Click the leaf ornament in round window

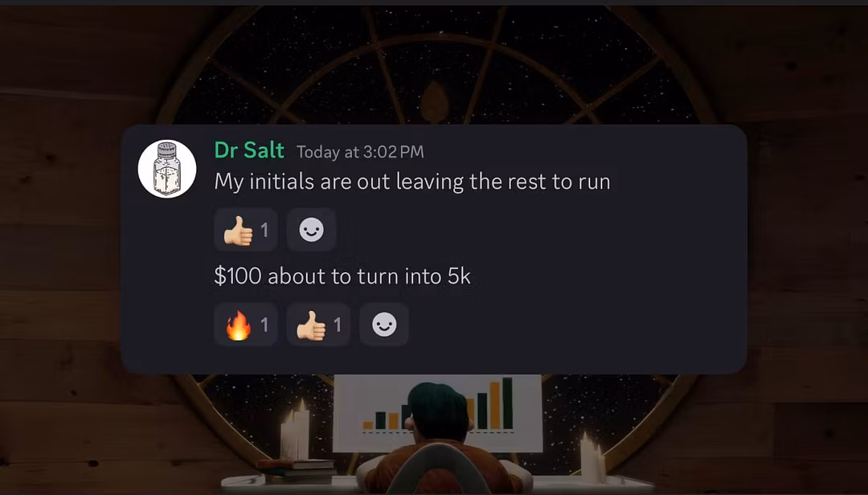434,102
